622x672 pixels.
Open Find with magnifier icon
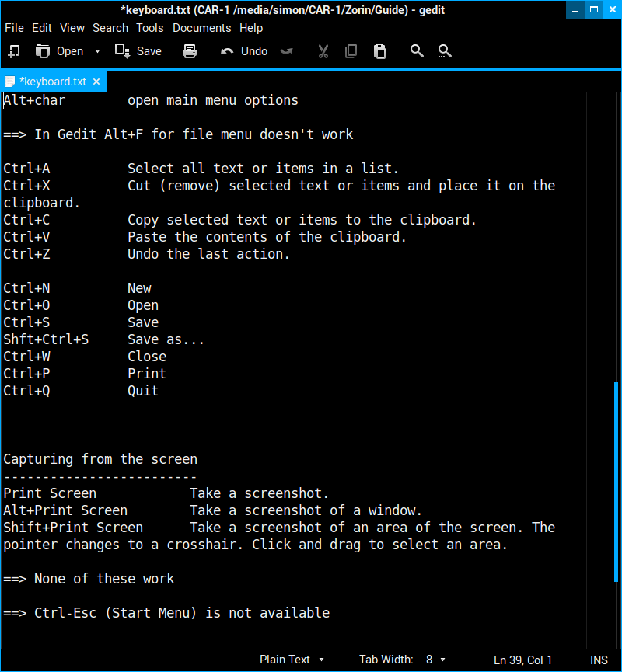click(x=417, y=51)
